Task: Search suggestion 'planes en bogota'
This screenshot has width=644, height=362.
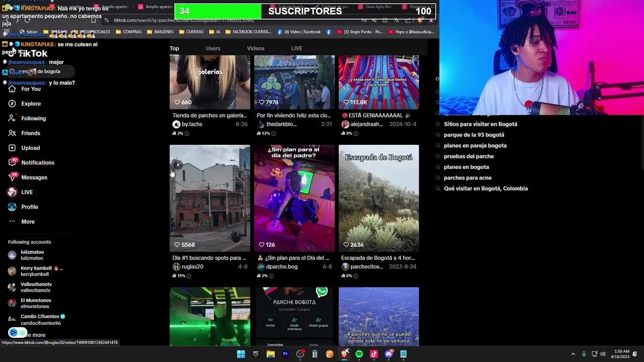Action: 466,167
